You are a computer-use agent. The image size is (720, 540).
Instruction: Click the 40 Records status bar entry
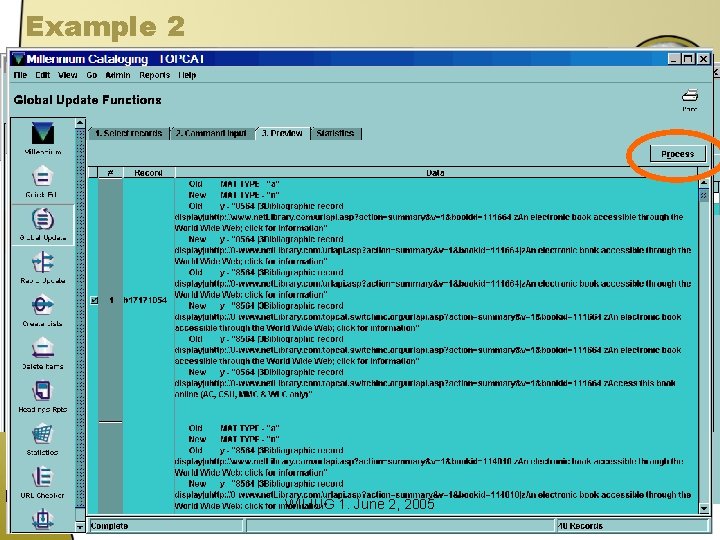[579, 526]
